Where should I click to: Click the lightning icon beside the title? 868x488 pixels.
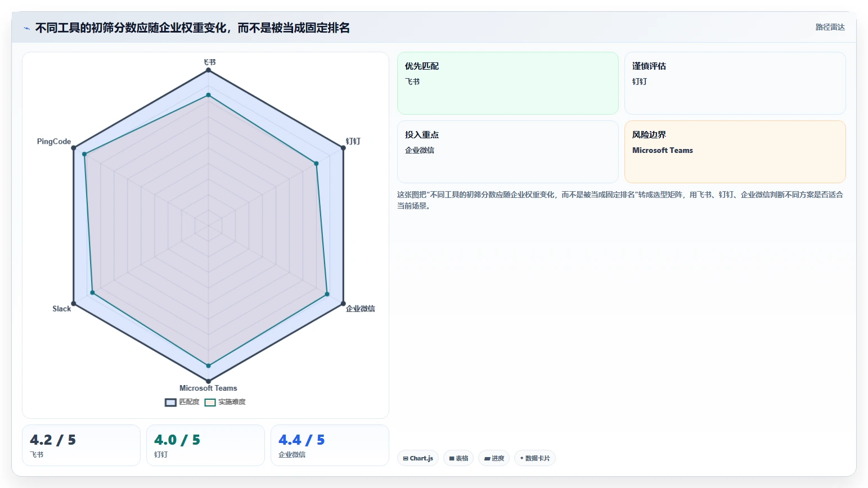(26, 28)
